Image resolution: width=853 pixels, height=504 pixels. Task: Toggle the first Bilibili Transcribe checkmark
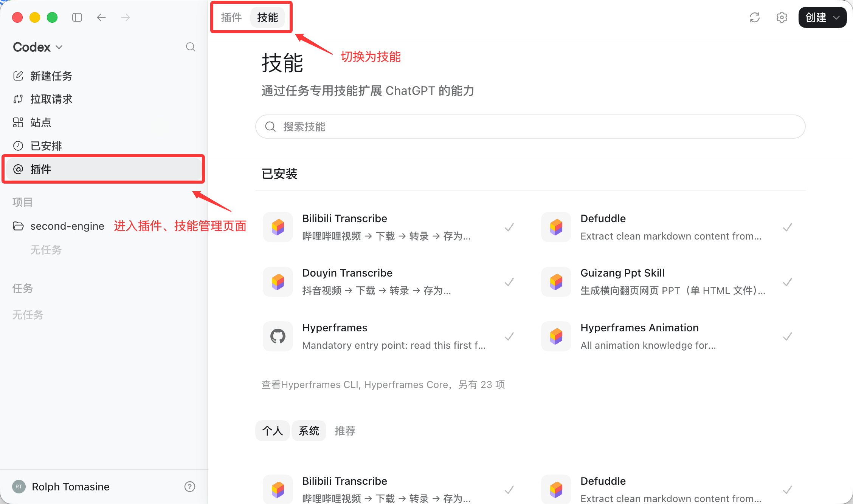509,227
